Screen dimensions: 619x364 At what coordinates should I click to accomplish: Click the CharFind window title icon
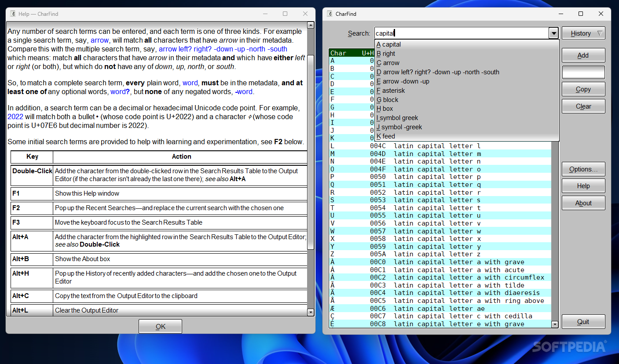tap(330, 14)
